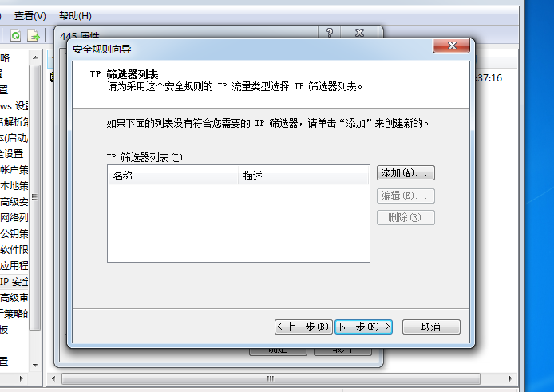Click the tree pane scroll down arrow
The height and width of the screenshot is (392, 554).
[x=35, y=365]
